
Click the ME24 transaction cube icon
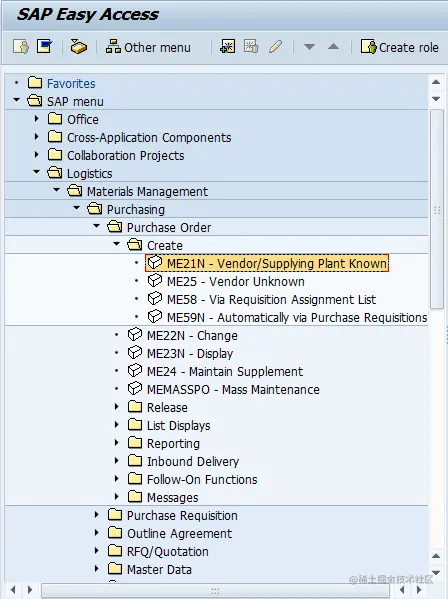tap(135, 370)
